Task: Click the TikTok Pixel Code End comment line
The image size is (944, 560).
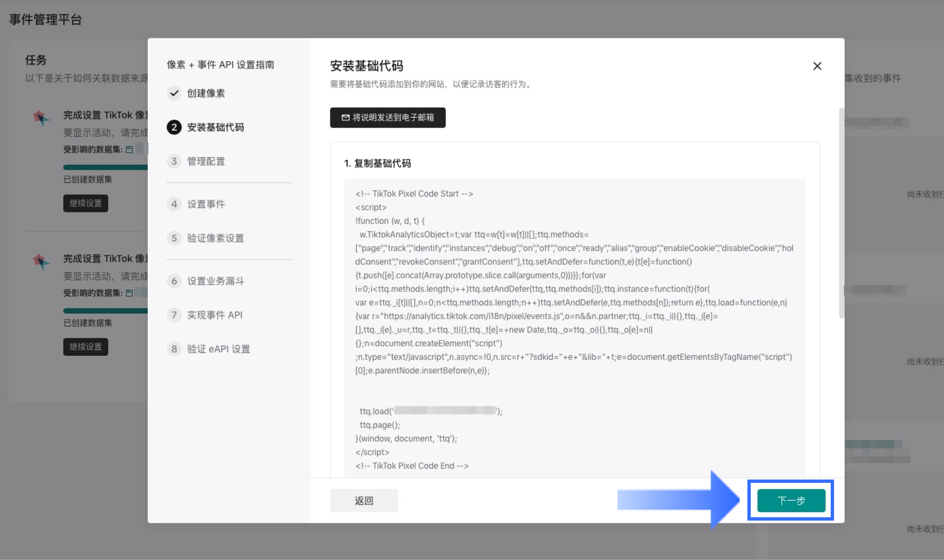Action: click(x=412, y=466)
